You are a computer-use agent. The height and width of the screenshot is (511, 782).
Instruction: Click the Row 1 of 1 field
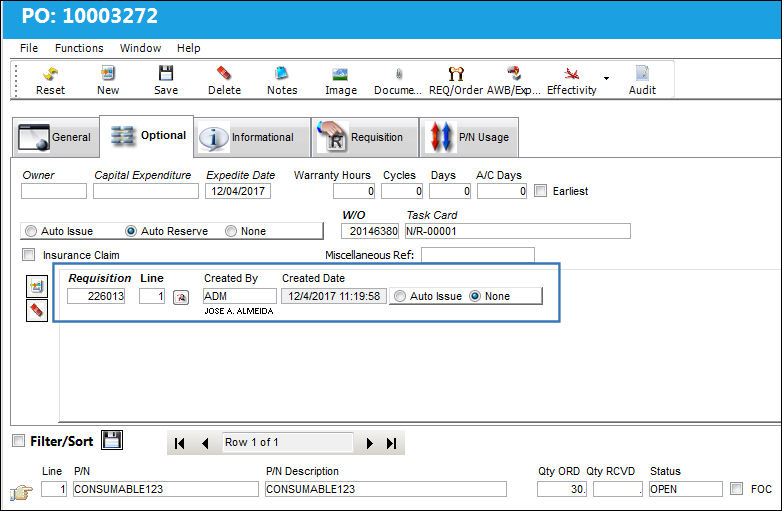(x=288, y=442)
